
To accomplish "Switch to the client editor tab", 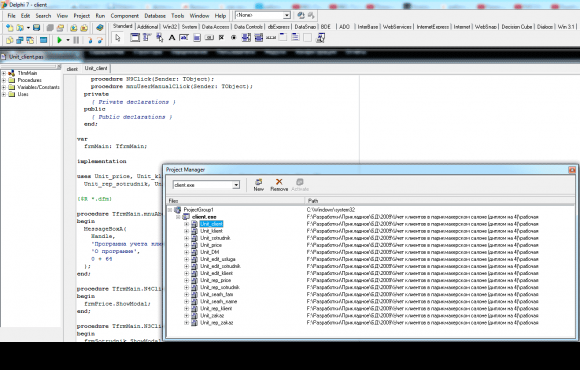I will (72, 69).
